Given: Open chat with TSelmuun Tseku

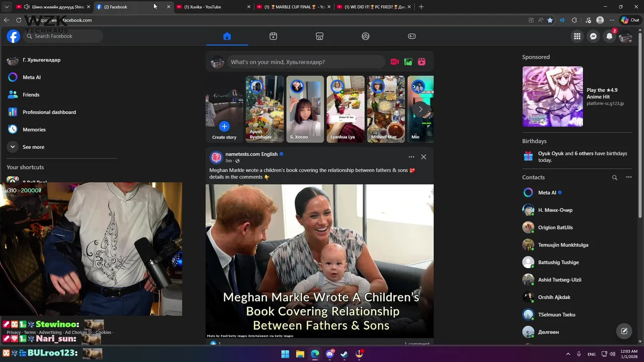Looking at the screenshot, I should [577, 315].
